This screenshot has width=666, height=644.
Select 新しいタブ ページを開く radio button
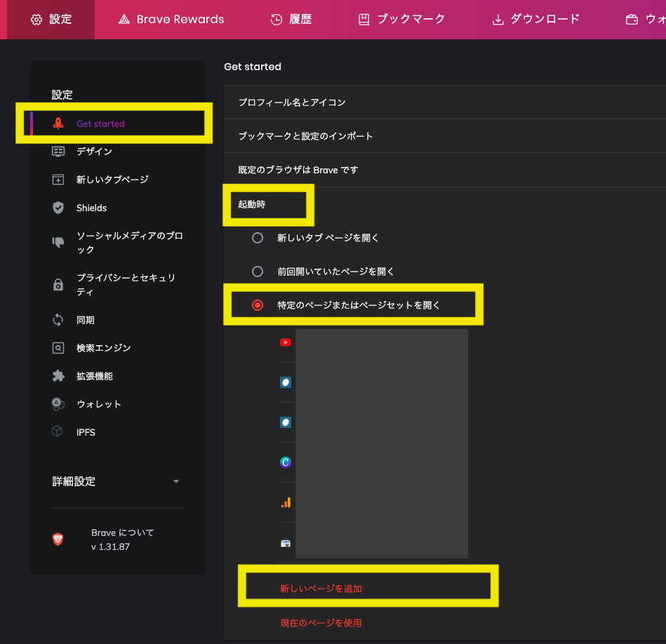pos(258,238)
